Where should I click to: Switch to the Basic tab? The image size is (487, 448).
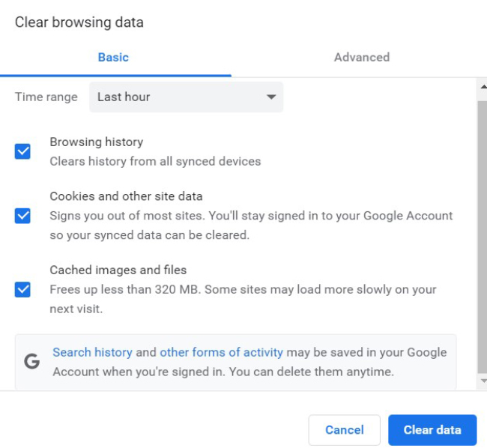tap(113, 58)
